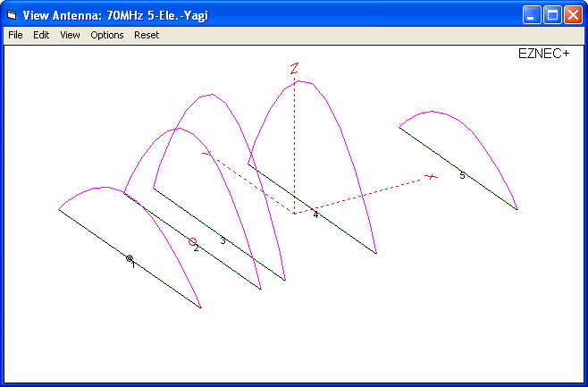Minimize the View Antenna window
This screenshot has height=387, width=588.
533,15
